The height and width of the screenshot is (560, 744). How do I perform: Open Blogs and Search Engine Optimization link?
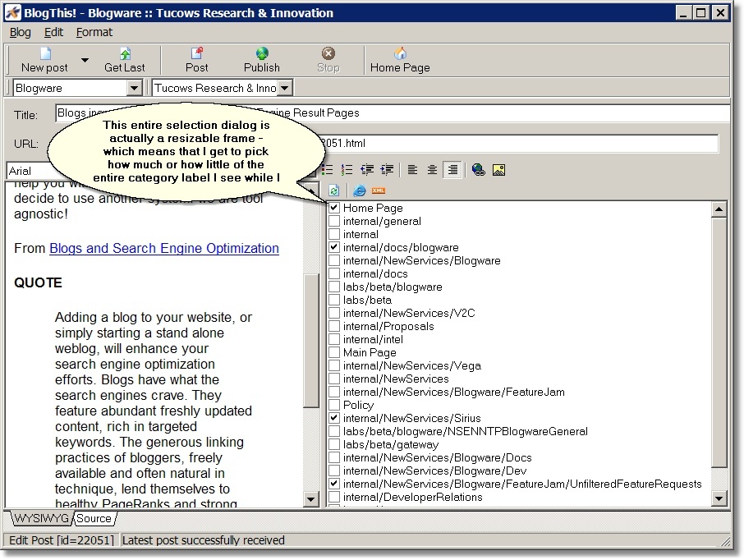tap(164, 248)
